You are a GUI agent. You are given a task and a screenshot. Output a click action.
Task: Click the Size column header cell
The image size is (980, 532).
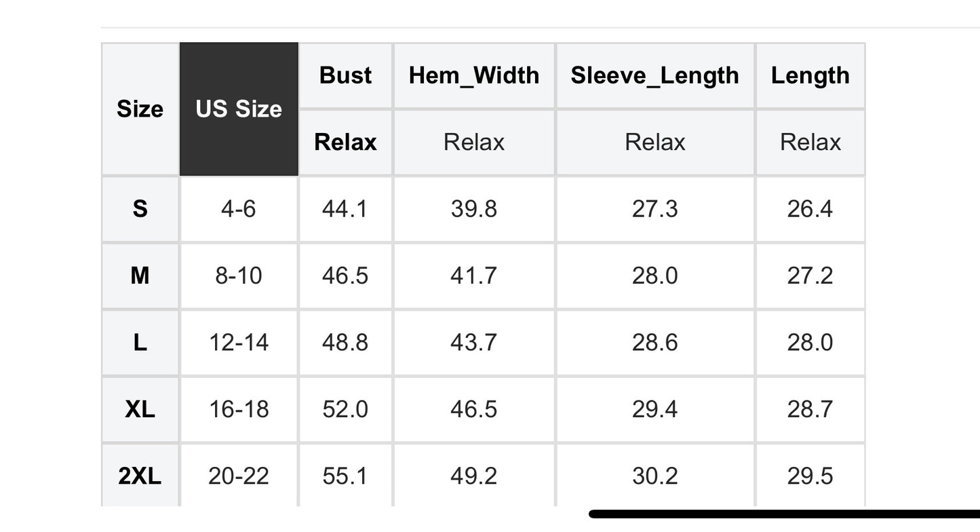coord(140,109)
